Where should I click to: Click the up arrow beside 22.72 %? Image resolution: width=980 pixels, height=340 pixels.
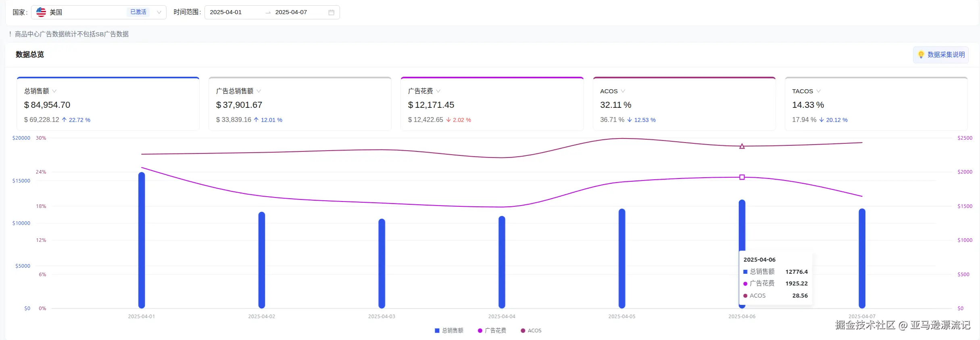pos(64,120)
